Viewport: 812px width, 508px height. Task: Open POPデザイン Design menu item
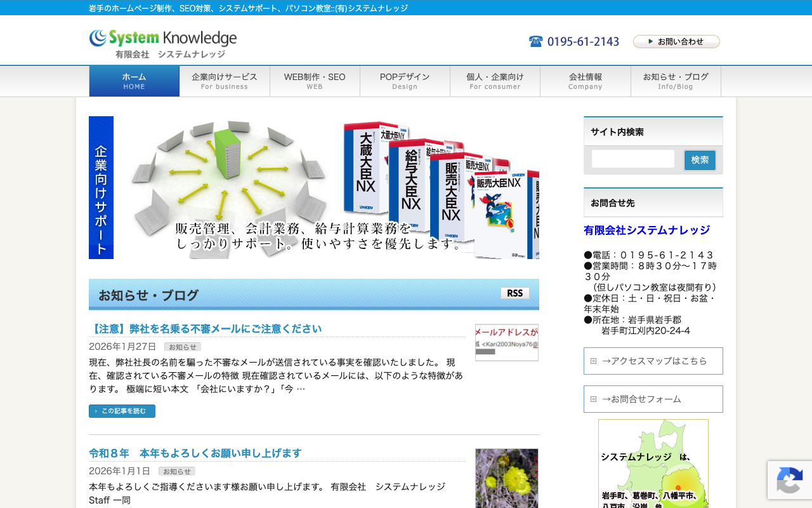[405, 81]
